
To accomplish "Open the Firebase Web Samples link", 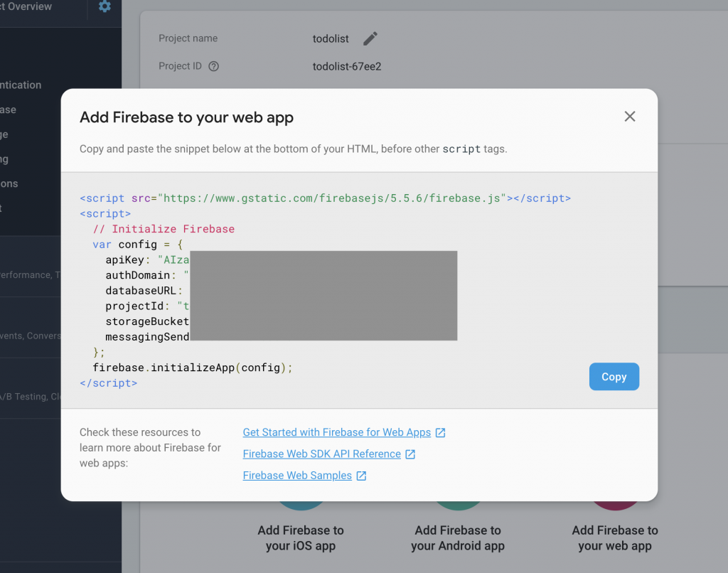I will tap(297, 476).
